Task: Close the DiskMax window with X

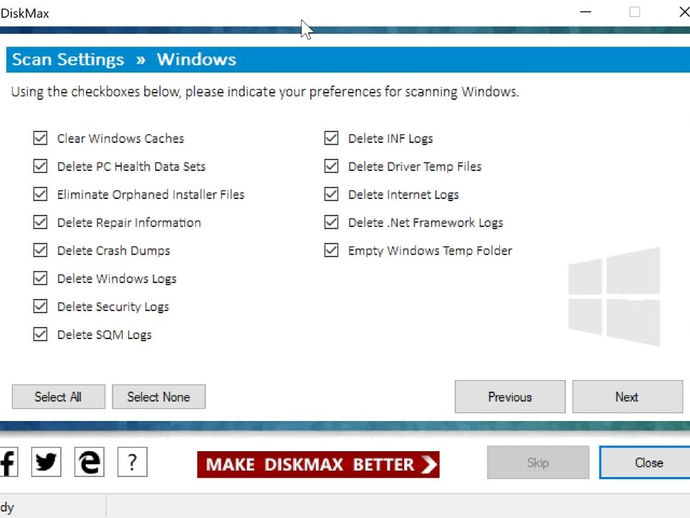Action: [x=684, y=12]
